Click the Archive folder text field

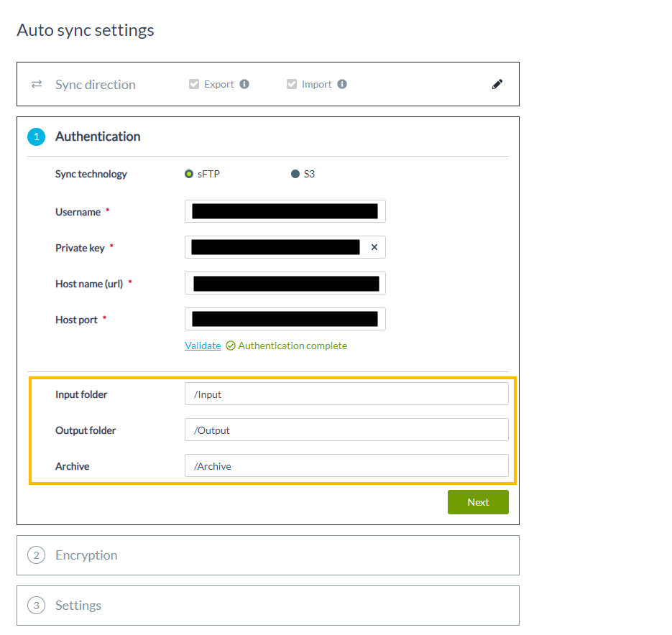pyautogui.click(x=346, y=465)
